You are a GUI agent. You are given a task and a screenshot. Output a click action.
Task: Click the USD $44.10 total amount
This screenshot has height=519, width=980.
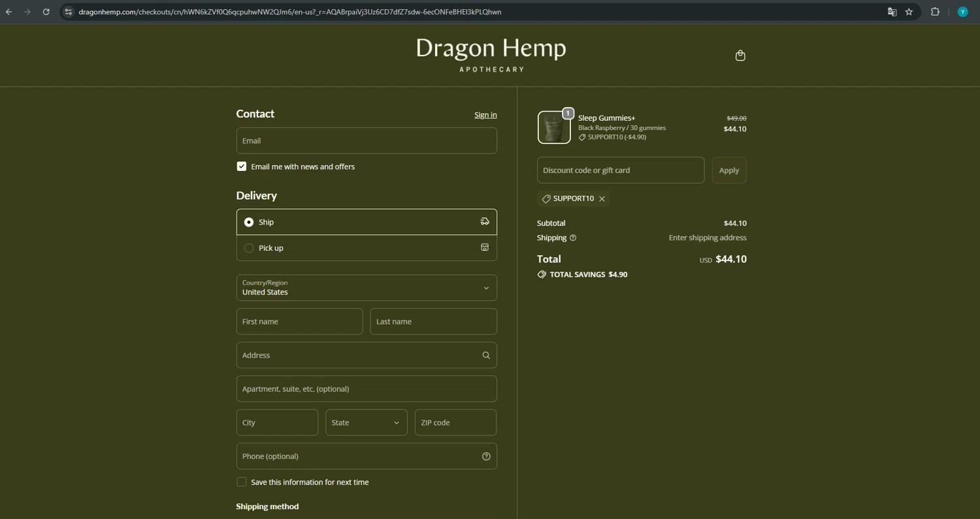pos(723,259)
